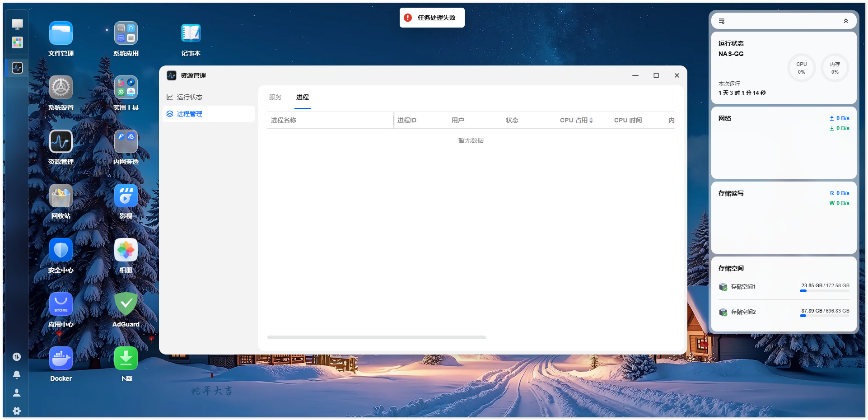Open the 存储读写 widget card
This screenshot has height=420, width=868.
coord(784,218)
